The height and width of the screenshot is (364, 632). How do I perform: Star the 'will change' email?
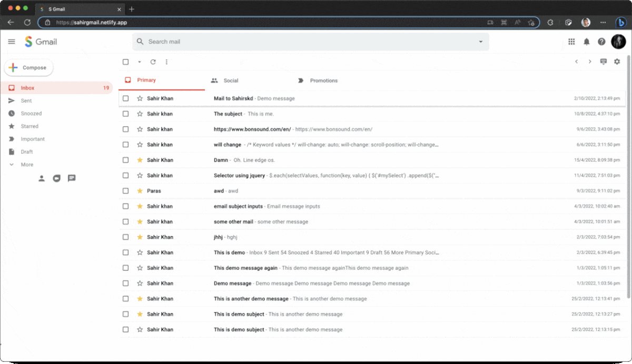140,145
